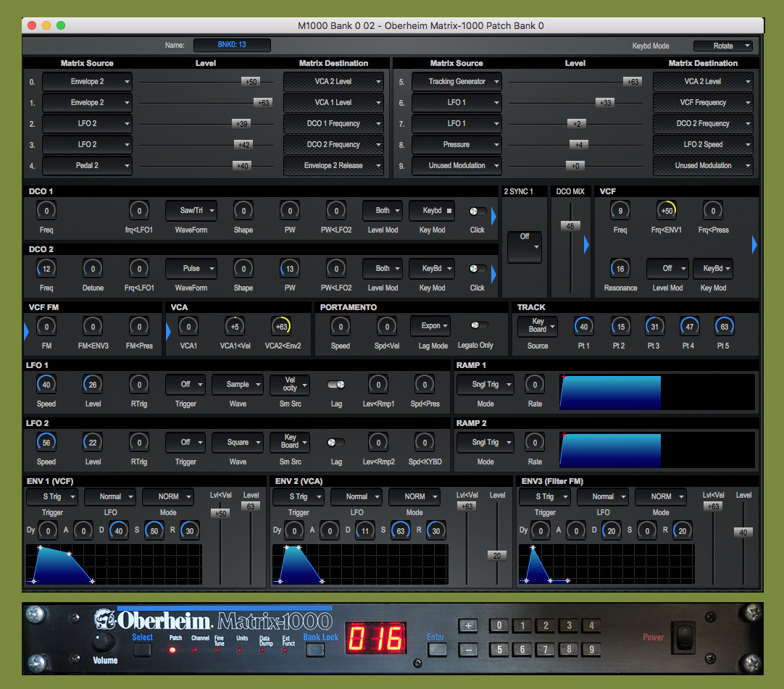Click the Oberheim hardware Volume knob
The image size is (784, 689).
104,643
